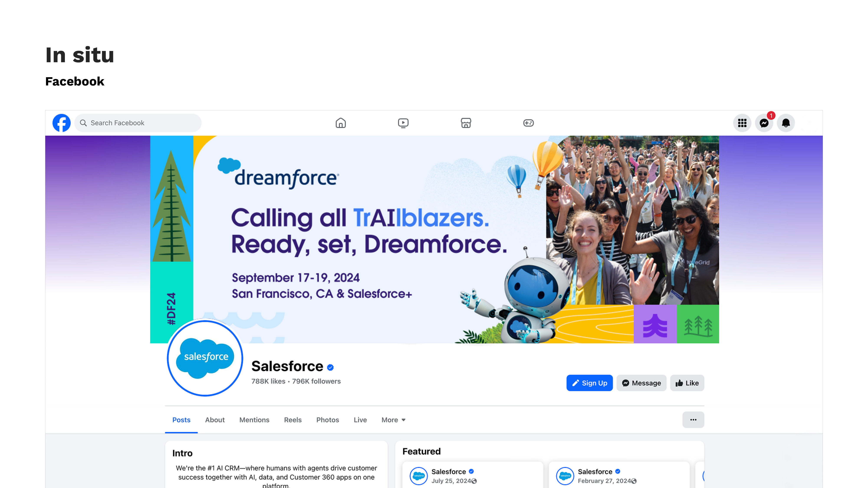Switch to the About tab

(215, 420)
